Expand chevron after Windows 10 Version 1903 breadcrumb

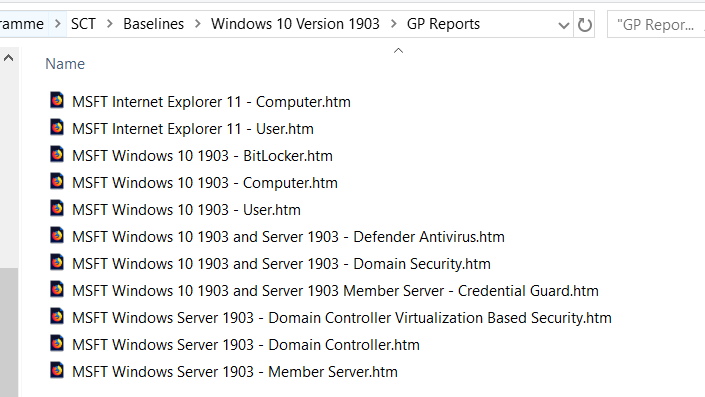click(x=393, y=24)
